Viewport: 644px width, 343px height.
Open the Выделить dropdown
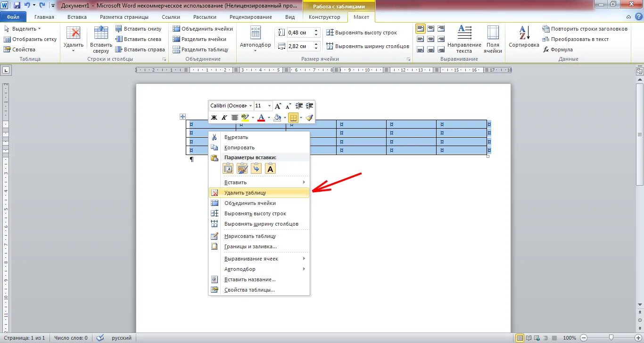22,29
